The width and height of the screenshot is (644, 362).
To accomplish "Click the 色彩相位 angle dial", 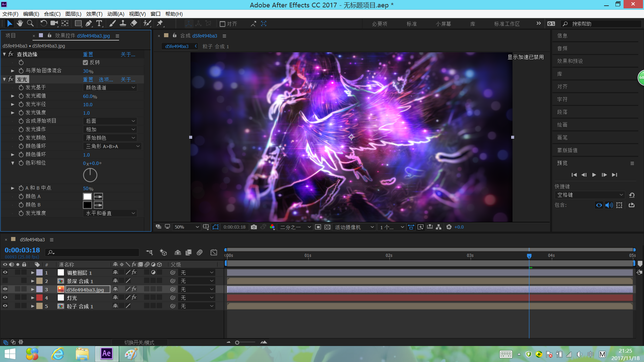I will pyautogui.click(x=90, y=175).
